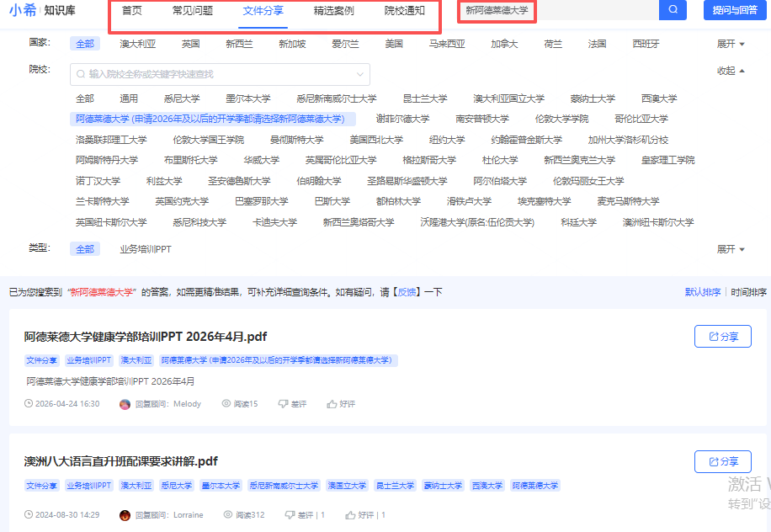This screenshot has width=771, height=532.
Task: Select 全部 in 国家 filter
Action: click(85, 44)
